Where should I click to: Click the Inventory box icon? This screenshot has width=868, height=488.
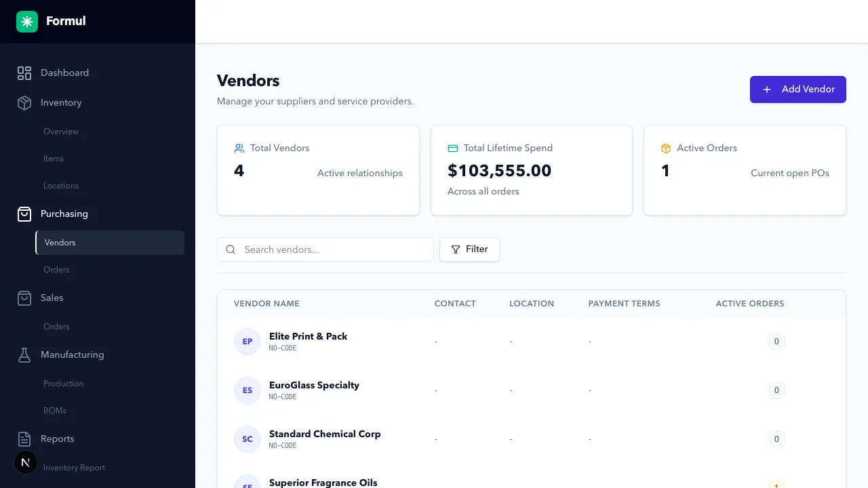pos(24,103)
